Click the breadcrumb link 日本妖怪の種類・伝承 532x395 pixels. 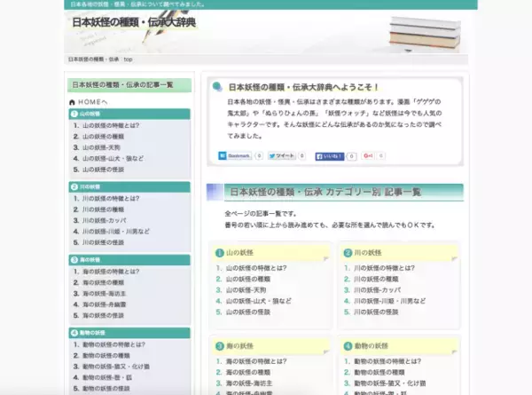[x=93, y=59]
